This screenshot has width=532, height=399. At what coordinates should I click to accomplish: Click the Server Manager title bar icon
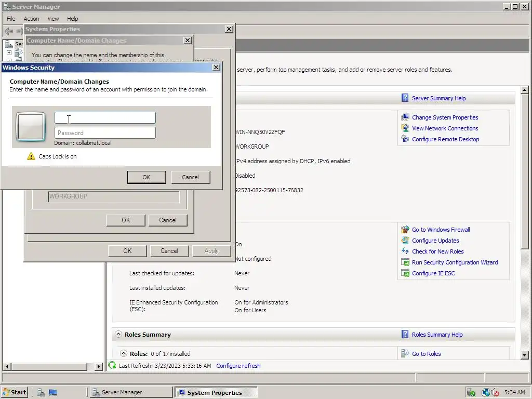(7, 6)
